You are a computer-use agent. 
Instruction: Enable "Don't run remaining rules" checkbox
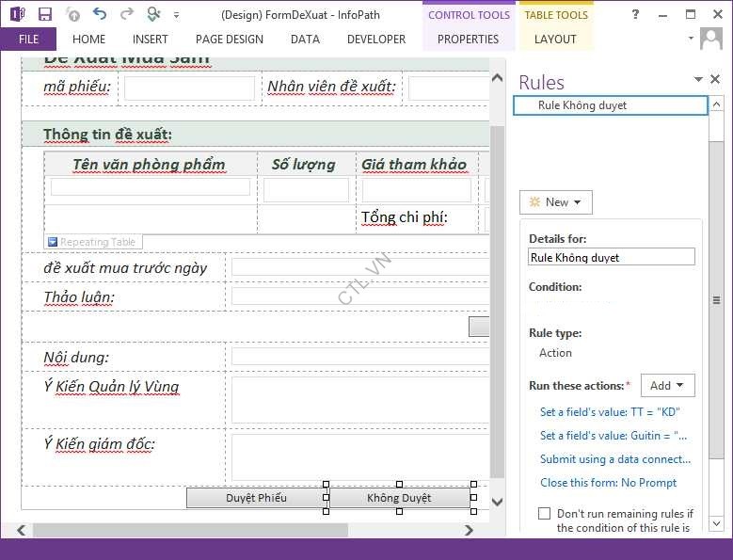pos(544,514)
